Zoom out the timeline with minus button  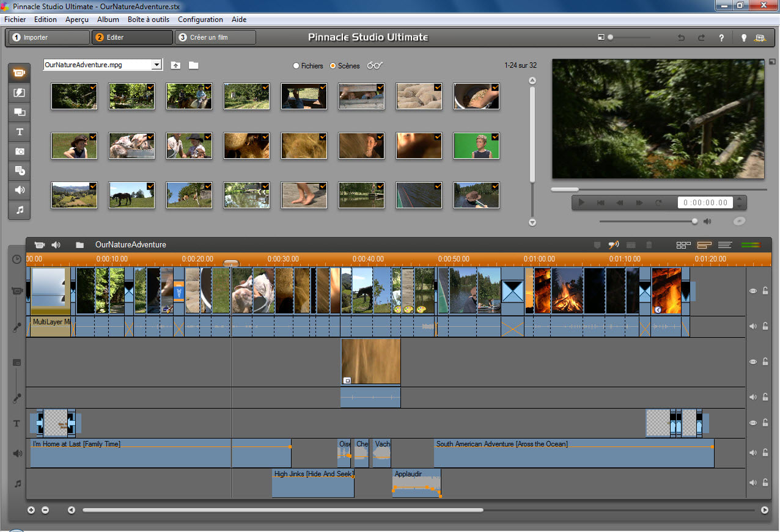tap(45, 510)
